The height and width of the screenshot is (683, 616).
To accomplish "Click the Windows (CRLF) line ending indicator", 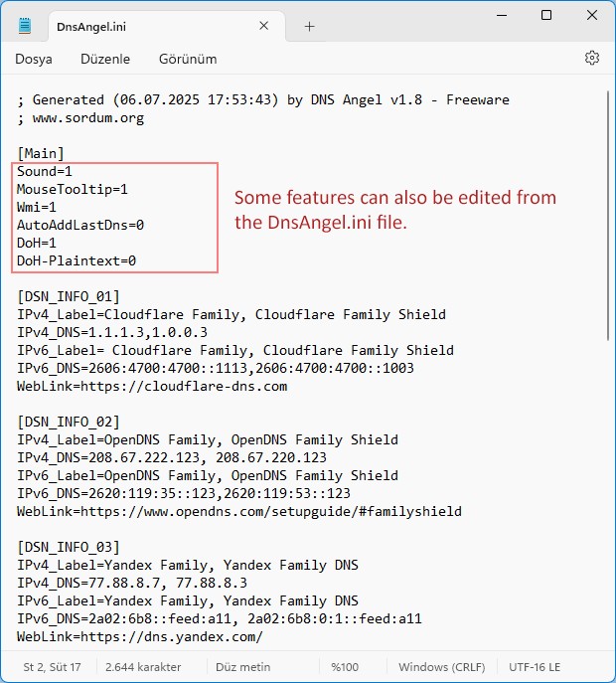I will 437,666.
